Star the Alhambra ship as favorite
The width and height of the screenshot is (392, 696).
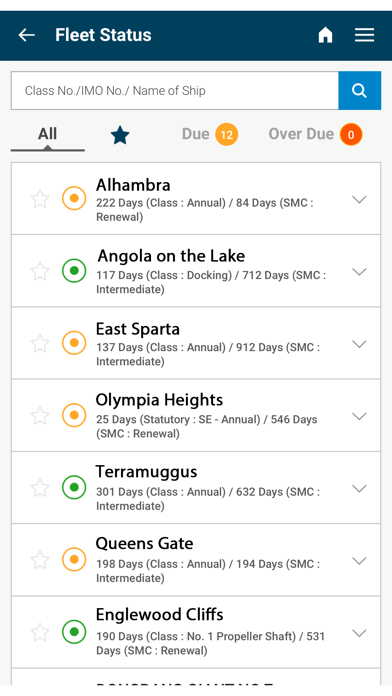(x=40, y=198)
